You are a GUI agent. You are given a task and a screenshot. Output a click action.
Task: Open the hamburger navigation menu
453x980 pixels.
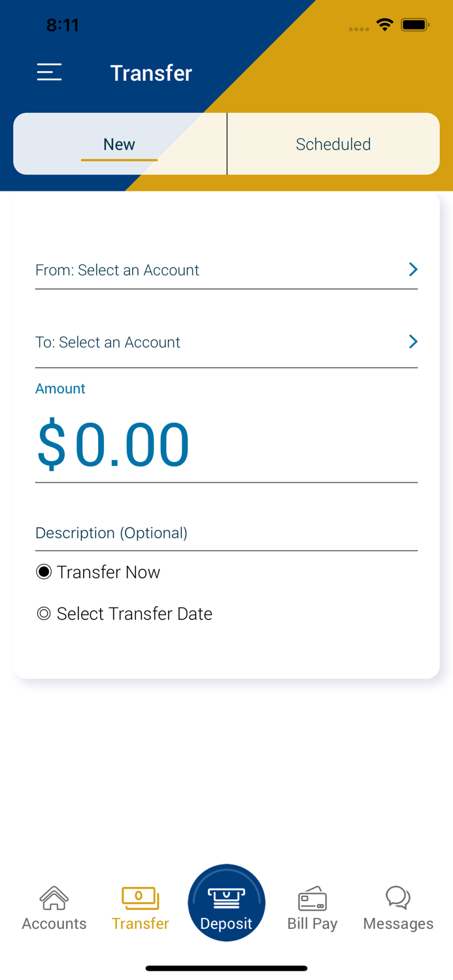pyautogui.click(x=49, y=73)
